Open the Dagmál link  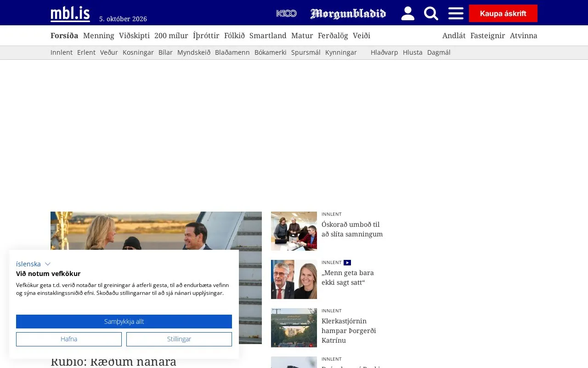[x=439, y=52]
